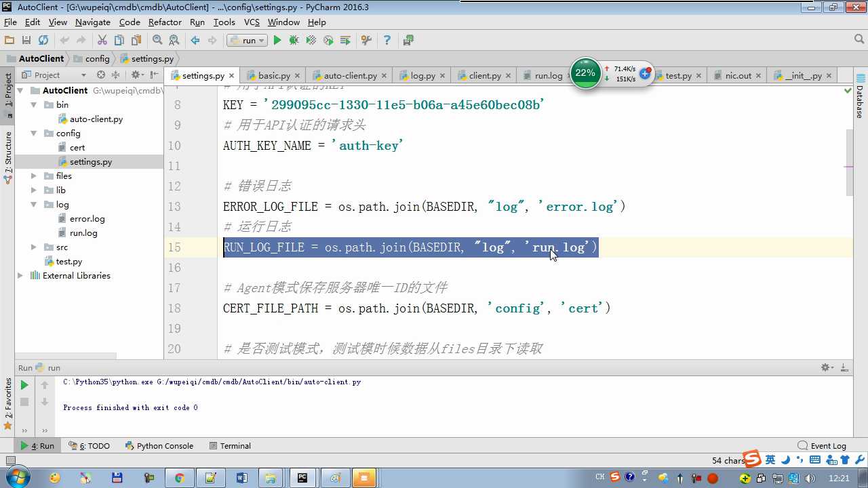Click the Find magnifier icon
This screenshot has height=488, width=868.
157,41
